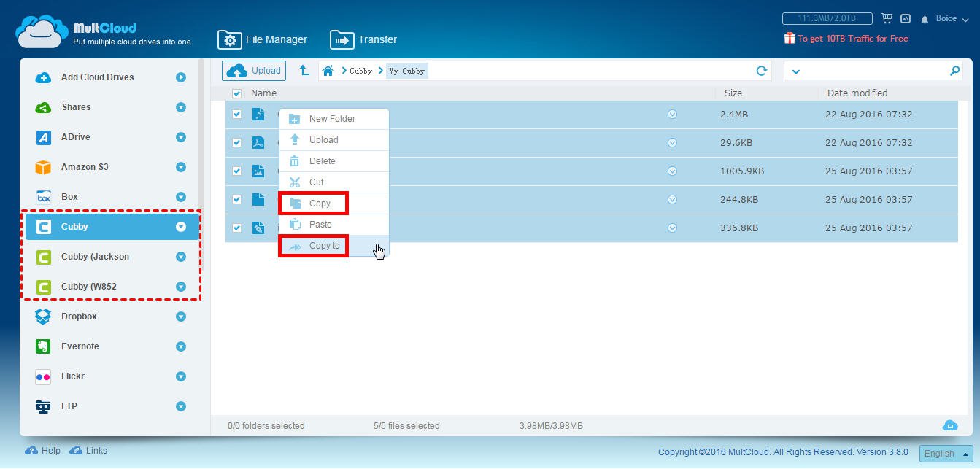Open the notifications bell
Screen dimensions: 980x469
point(925,19)
